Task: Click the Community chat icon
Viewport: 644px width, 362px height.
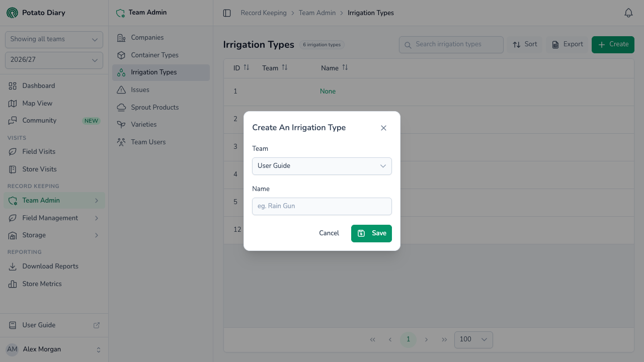Action: click(13, 121)
